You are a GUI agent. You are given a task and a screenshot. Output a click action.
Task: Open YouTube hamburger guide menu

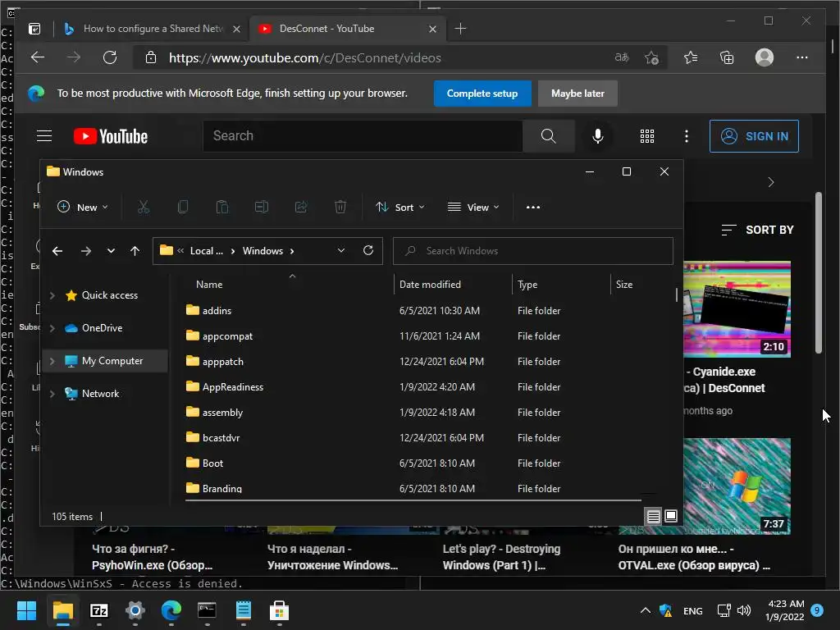(44, 136)
